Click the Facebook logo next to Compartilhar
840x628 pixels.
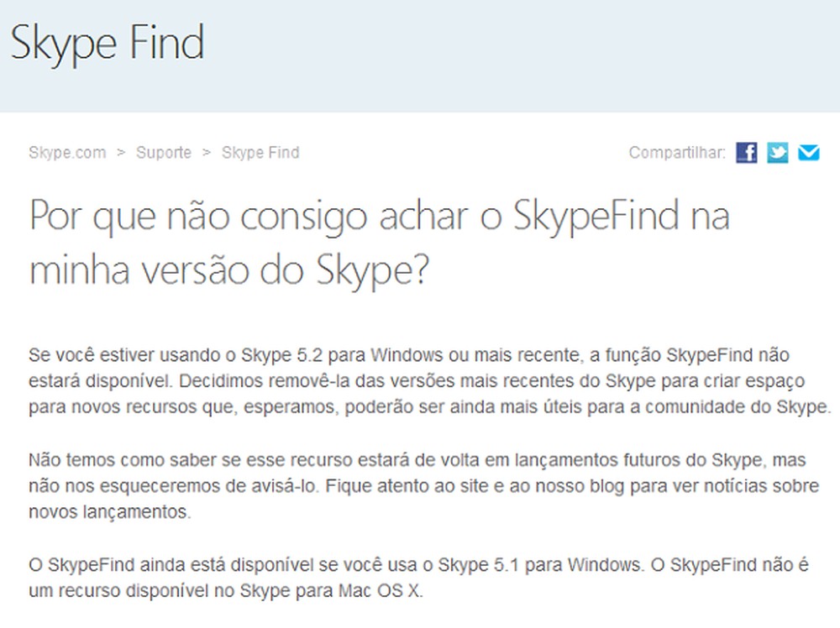click(747, 153)
